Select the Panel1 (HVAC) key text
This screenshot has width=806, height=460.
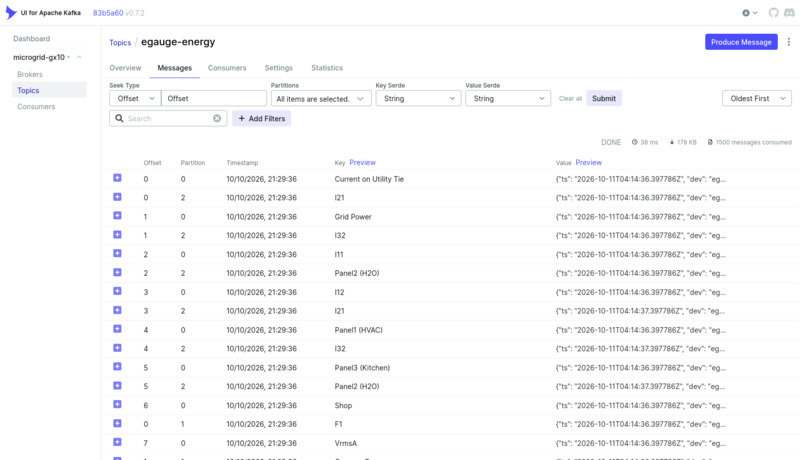coord(358,330)
